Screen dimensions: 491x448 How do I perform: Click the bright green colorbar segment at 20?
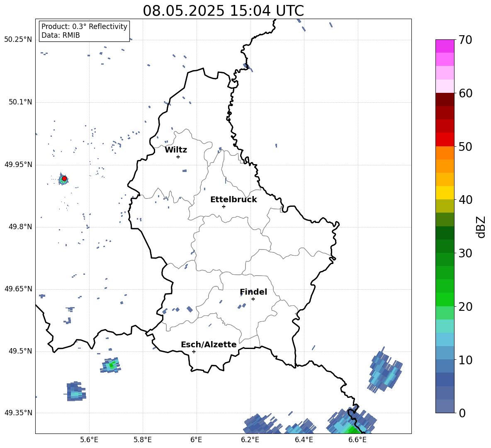445,299
